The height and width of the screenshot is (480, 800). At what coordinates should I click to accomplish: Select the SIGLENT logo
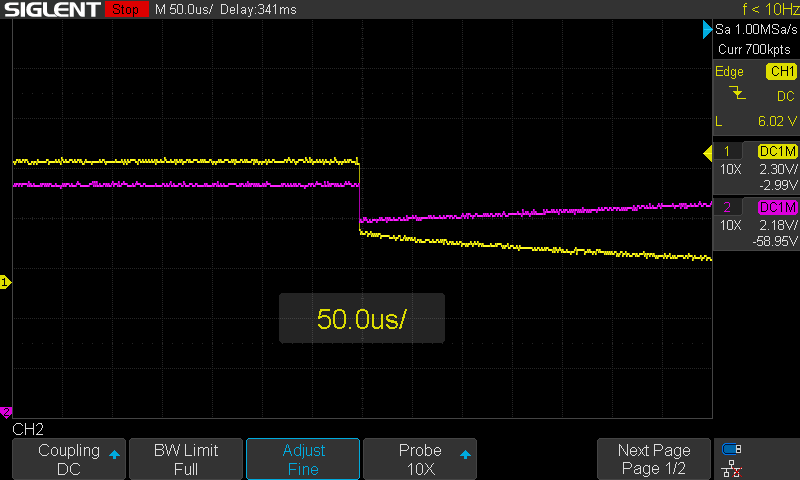click(x=52, y=9)
